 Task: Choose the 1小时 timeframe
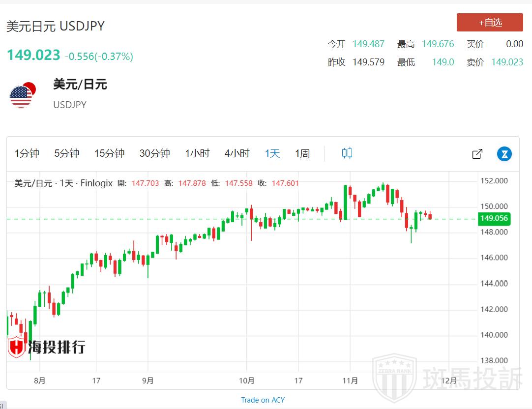(197, 153)
